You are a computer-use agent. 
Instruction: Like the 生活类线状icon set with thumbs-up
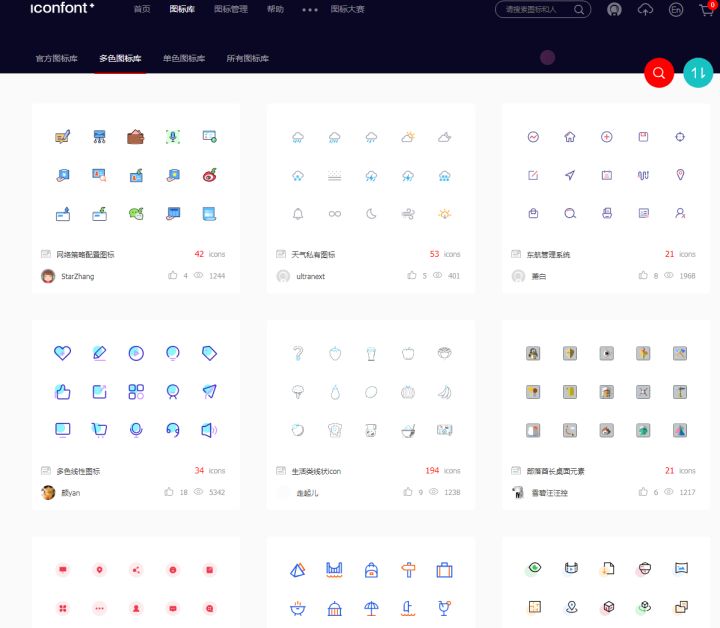(x=408, y=492)
